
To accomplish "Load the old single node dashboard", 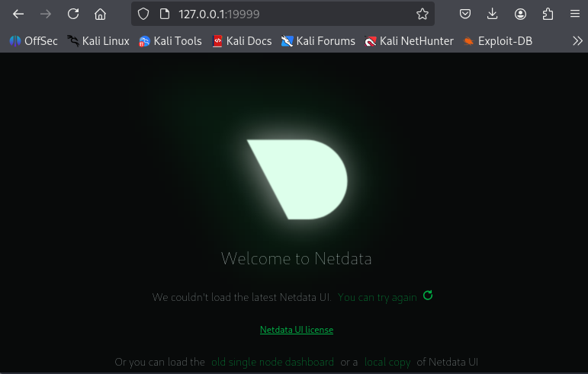I will tap(272, 362).
